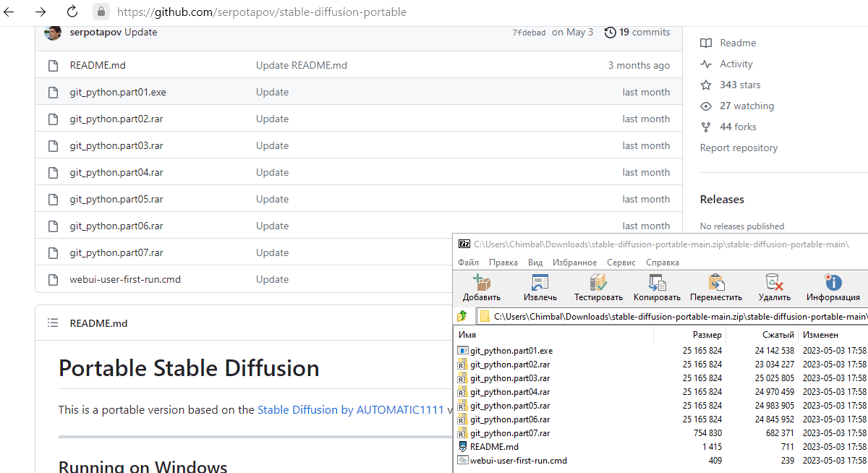
Task: Open webui-user-first-run.cmd on GitHub
Action: (x=125, y=279)
